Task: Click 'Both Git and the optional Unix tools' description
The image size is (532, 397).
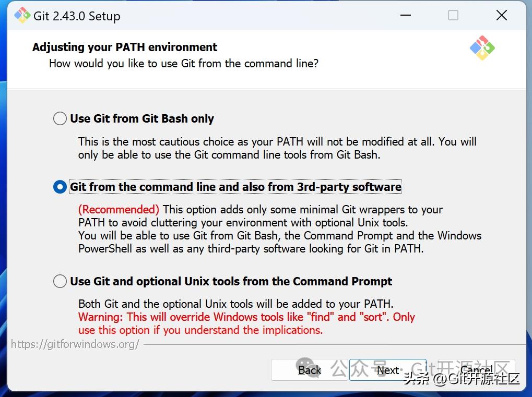Action: [x=235, y=304]
